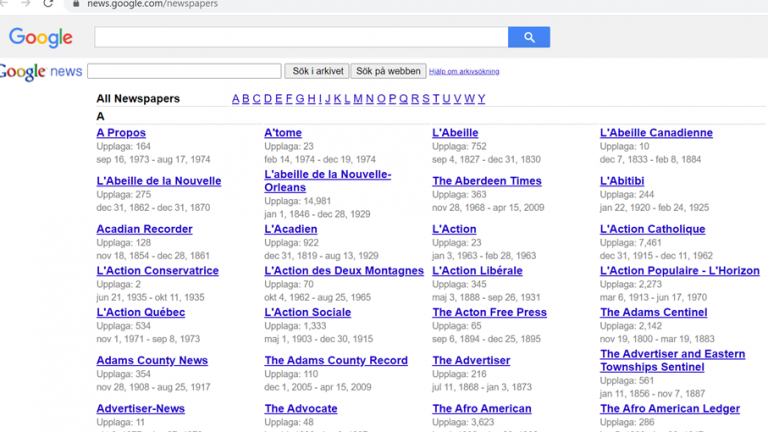Open The Advocate newspaper
Viewport: 768px width, 432px height.
click(301, 408)
